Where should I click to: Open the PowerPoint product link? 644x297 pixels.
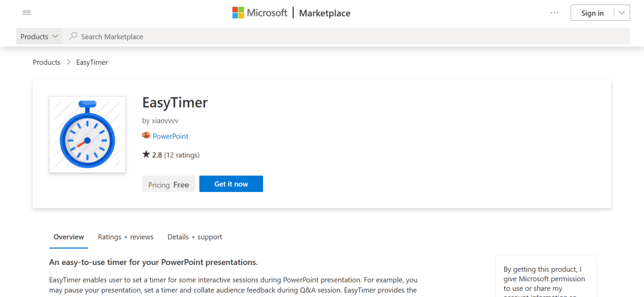[x=170, y=136]
